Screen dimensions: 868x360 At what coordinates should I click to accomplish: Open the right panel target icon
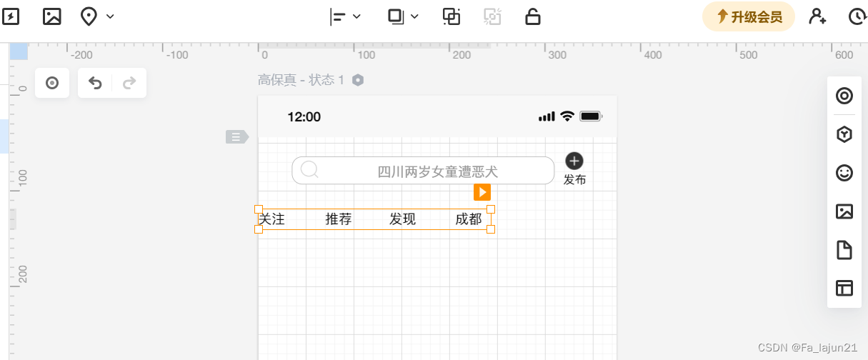click(x=844, y=96)
